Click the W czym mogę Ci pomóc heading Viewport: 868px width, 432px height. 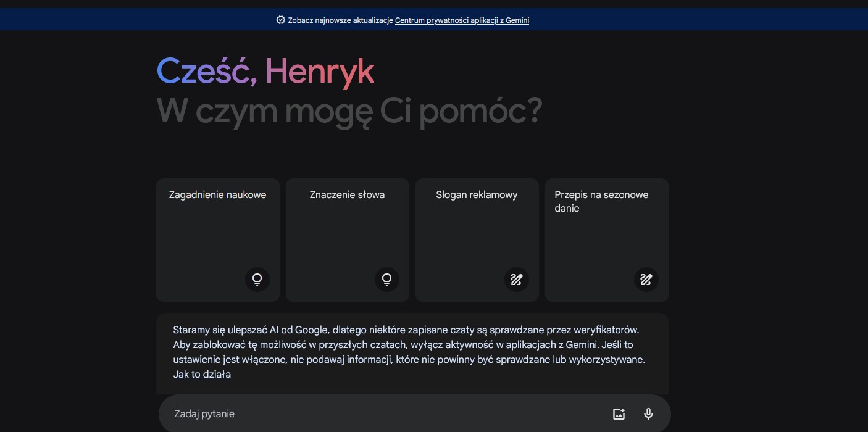[349, 111]
